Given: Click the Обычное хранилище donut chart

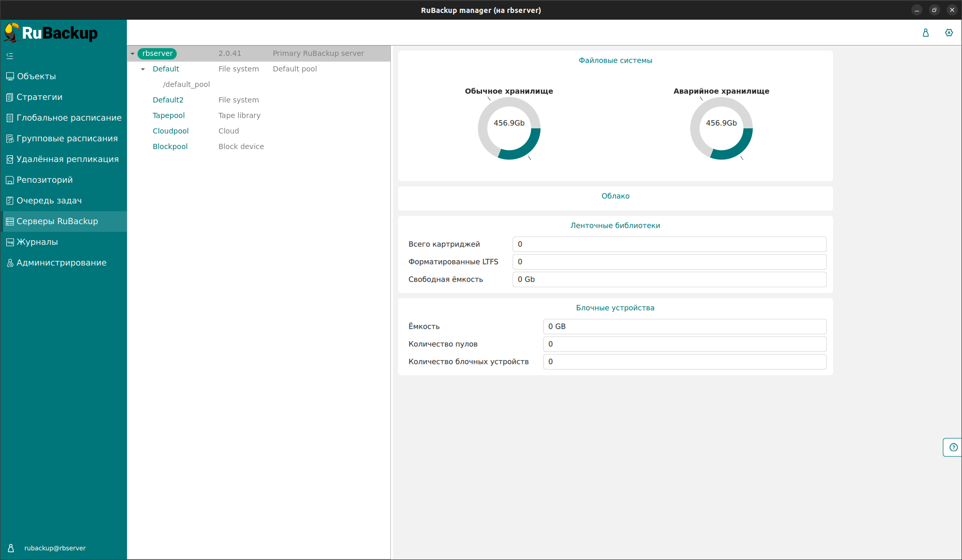Looking at the screenshot, I should click(509, 128).
